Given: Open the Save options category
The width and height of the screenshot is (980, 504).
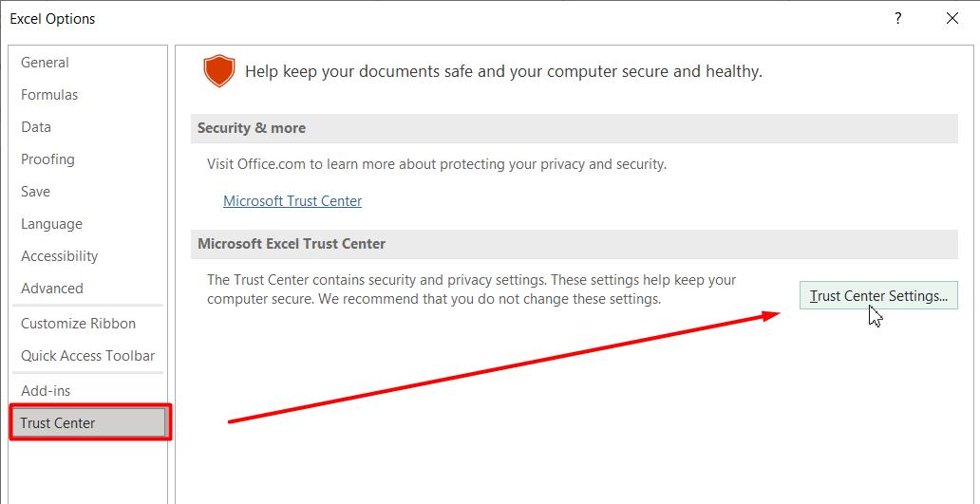Looking at the screenshot, I should pyautogui.click(x=35, y=192).
